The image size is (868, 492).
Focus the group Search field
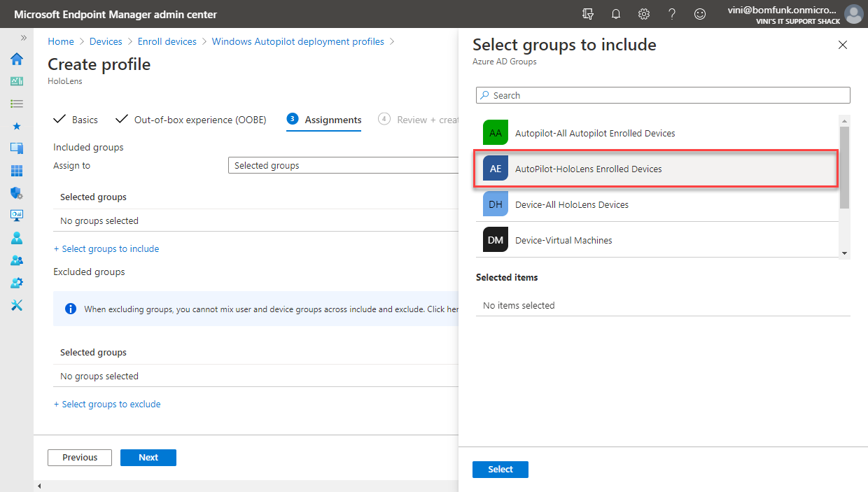[x=663, y=95]
